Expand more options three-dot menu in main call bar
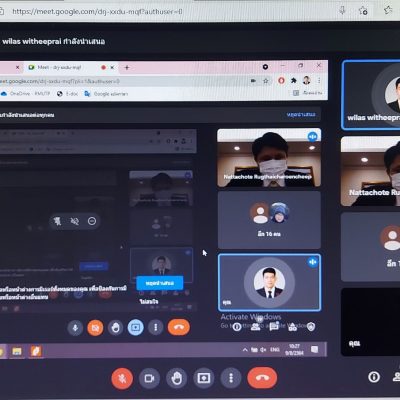The width and height of the screenshot is (400, 400). point(231,378)
